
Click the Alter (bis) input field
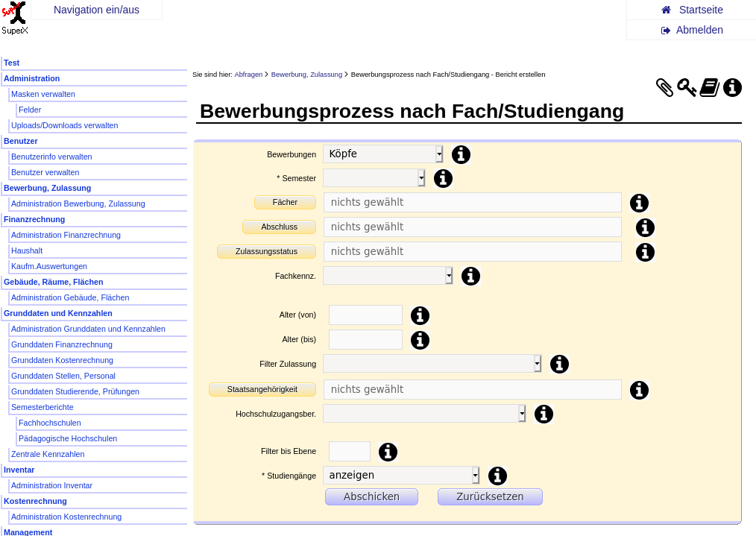[365, 340]
